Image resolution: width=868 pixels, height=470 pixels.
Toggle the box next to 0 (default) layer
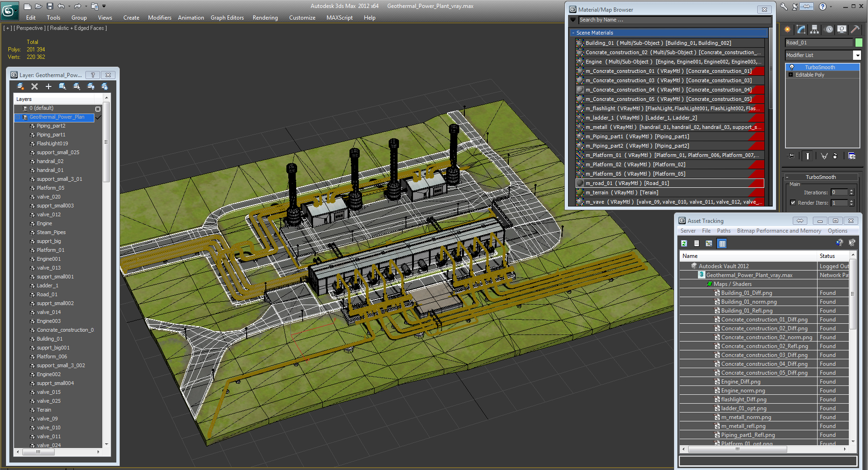coord(98,109)
